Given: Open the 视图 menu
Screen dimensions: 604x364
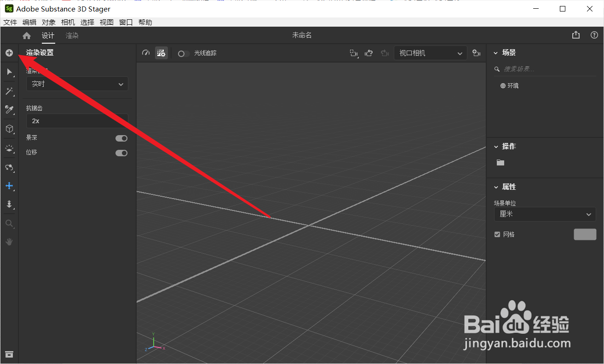Looking at the screenshot, I should pos(107,22).
